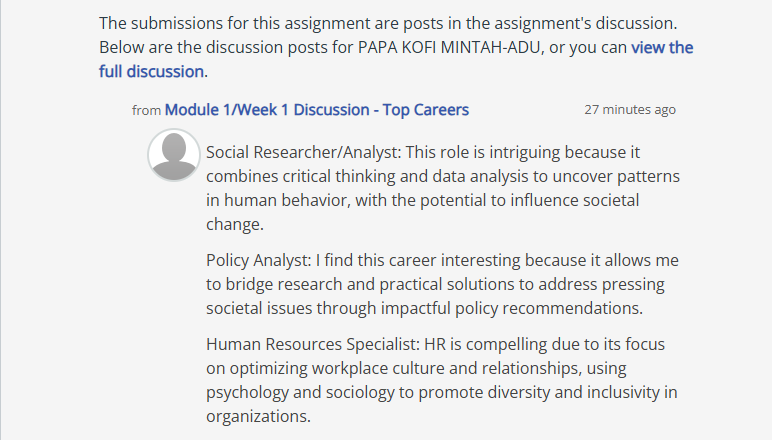Click the phrase 'impactful policy recommendations.'
772x440 pixels.
pos(512,309)
